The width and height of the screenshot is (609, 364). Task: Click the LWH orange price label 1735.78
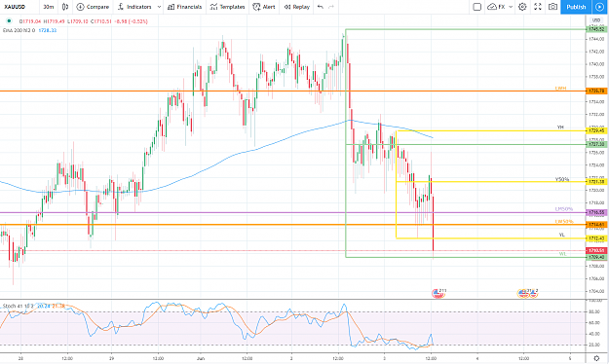pyautogui.click(x=596, y=91)
